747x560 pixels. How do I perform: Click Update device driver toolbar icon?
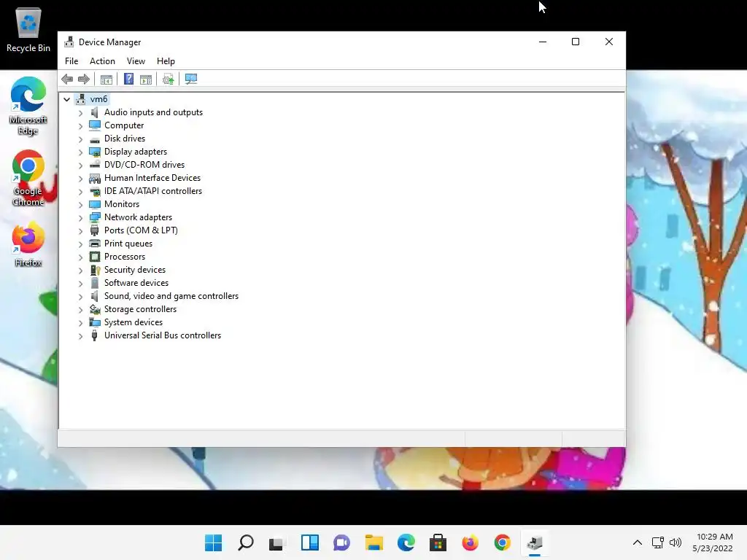[x=169, y=79]
